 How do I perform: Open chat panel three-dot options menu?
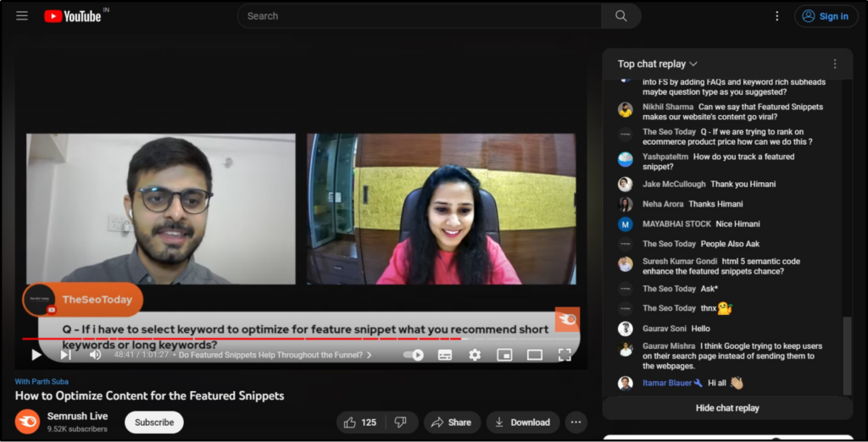(x=834, y=64)
